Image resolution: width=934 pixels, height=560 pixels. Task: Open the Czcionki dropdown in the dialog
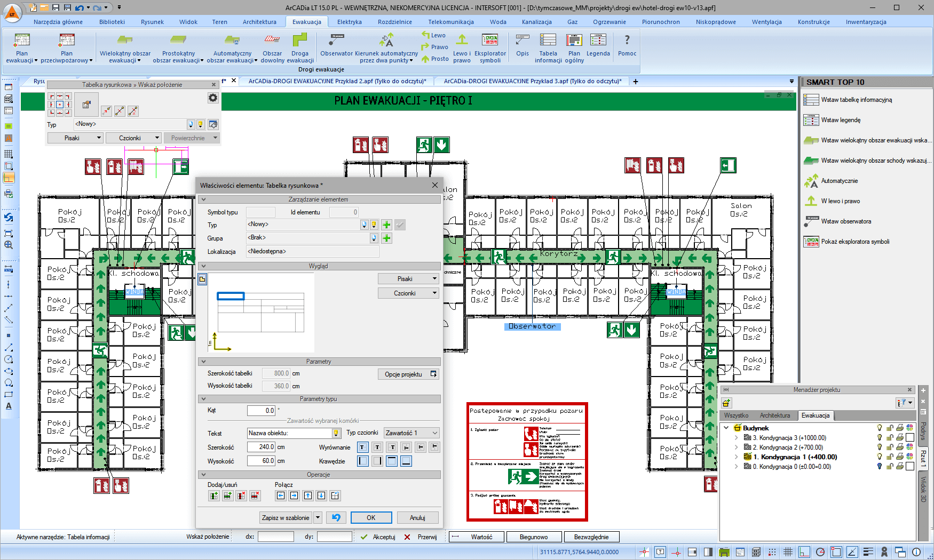point(408,293)
